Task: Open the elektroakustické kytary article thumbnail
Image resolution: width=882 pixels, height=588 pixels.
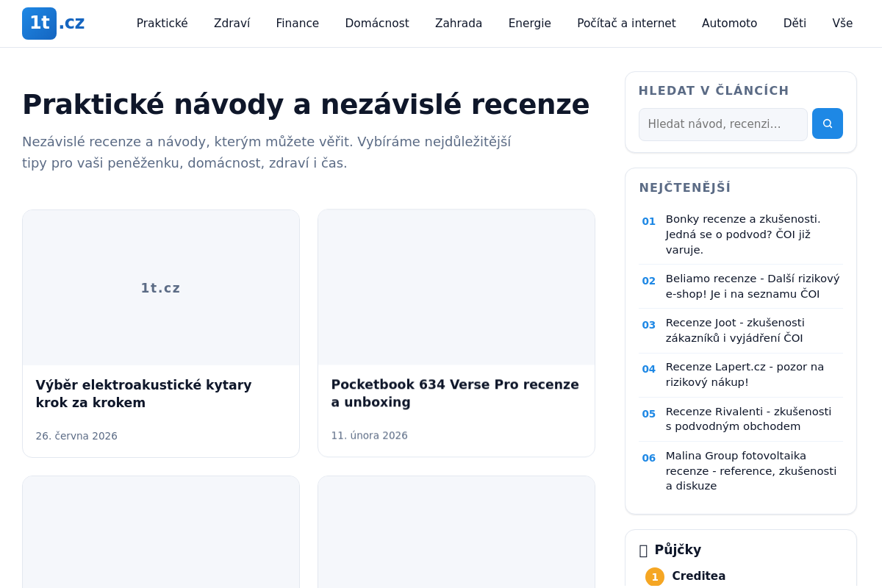Action: (161, 287)
